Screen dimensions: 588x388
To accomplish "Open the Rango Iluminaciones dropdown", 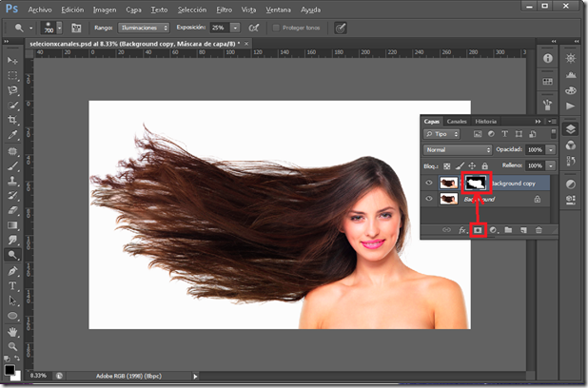I will click(144, 28).
